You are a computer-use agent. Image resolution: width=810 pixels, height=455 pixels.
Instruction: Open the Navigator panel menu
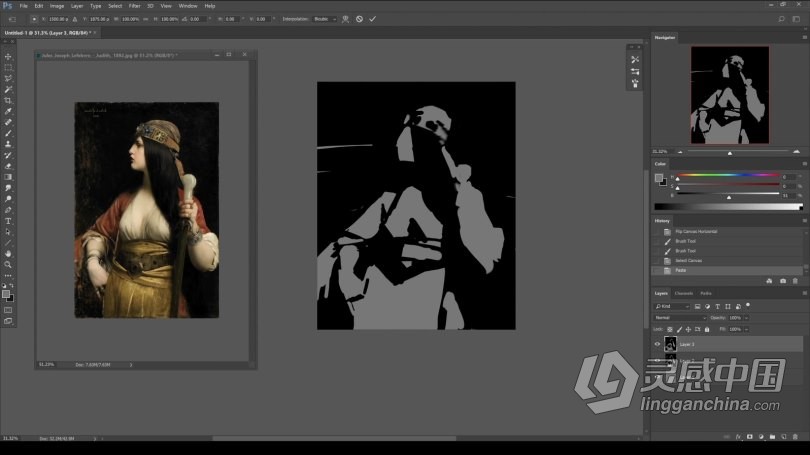[804, 37]
